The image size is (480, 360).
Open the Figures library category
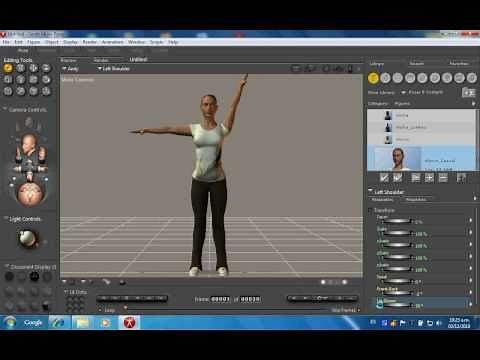click(373, 78)
